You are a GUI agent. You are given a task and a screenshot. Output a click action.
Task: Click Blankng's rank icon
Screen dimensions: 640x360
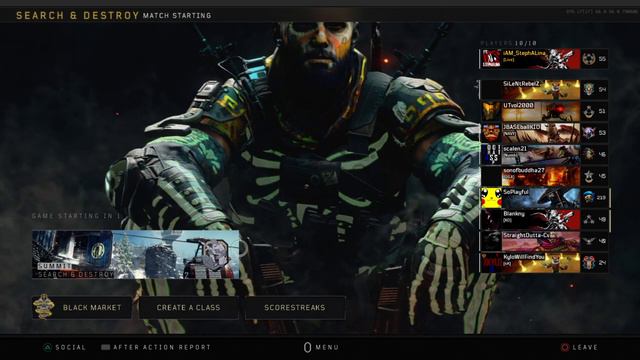coord(588,220)
